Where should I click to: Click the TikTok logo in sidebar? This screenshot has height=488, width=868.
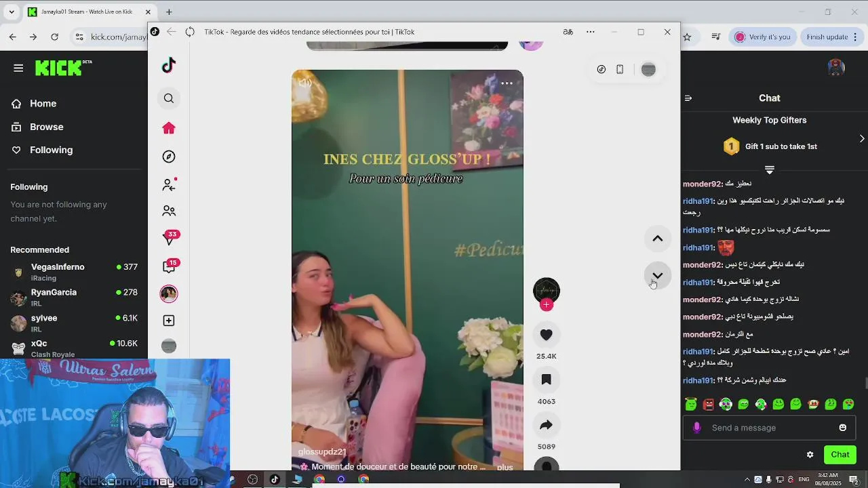coord(169,65)
